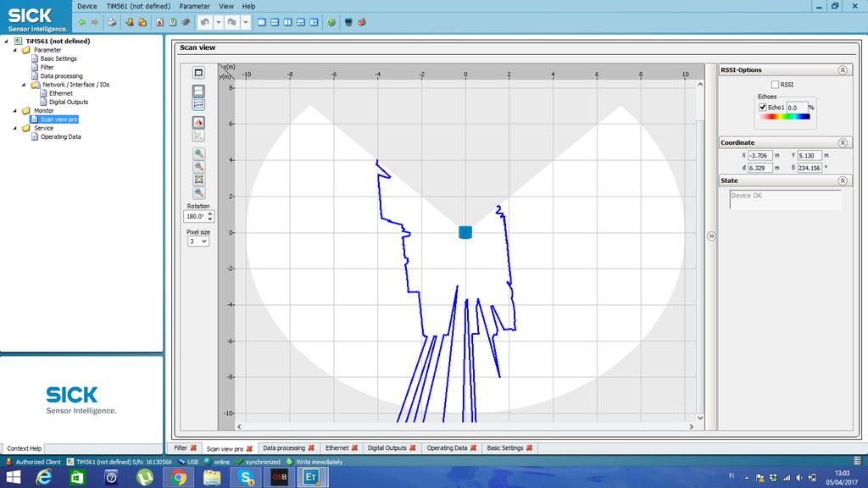Click the zoom out magnifier icon
The image size is (868, 488).
[x=198, y=167]
